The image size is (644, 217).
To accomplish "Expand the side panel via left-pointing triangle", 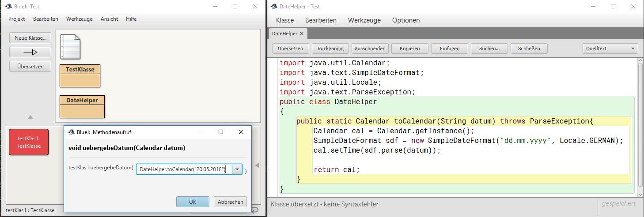I will [x=257, y=165].
